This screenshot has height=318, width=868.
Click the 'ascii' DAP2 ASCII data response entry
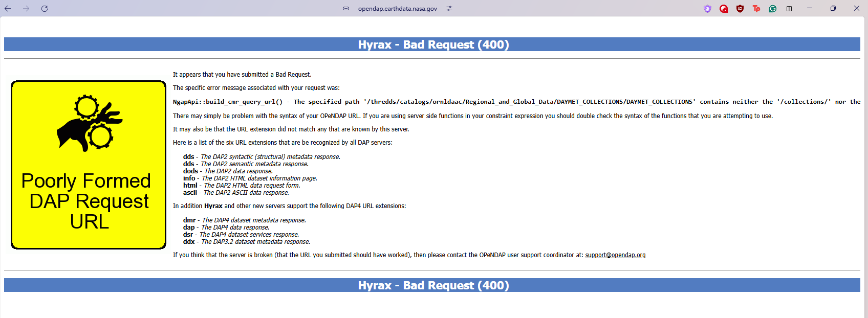236,193
